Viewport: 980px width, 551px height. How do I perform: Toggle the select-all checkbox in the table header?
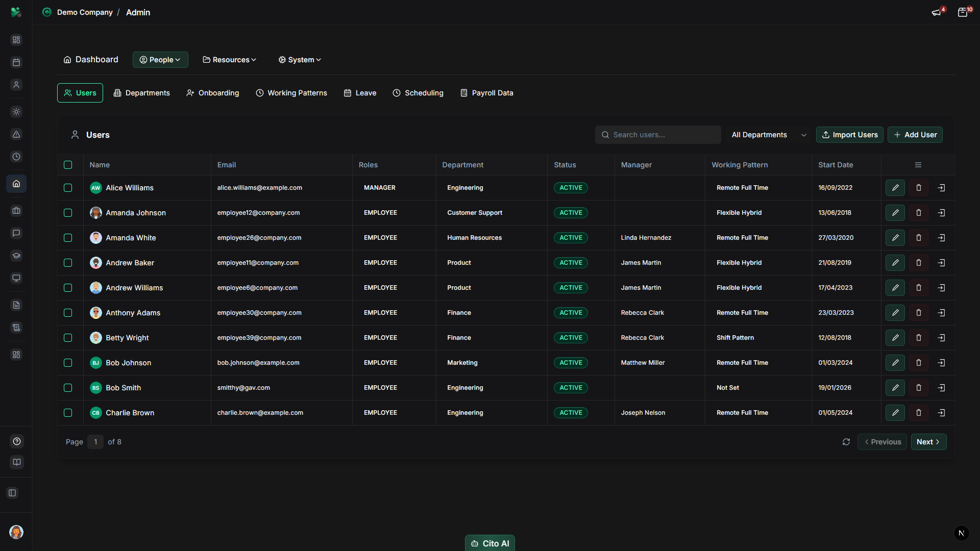pos(68,165)
